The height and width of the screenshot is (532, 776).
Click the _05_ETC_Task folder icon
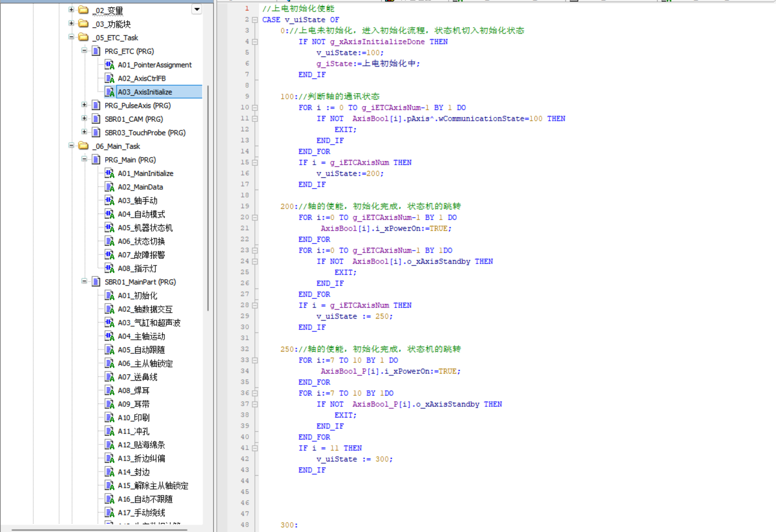(84, 37)
